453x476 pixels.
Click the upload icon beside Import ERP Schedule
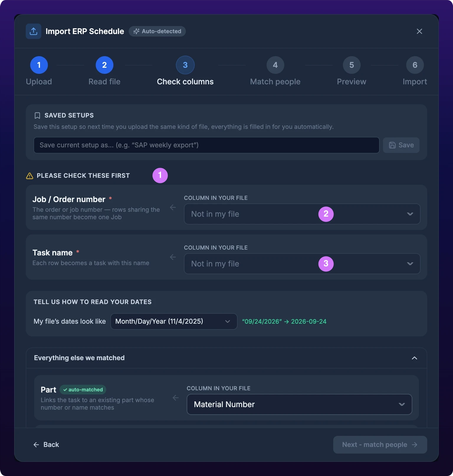click(33, 31)
